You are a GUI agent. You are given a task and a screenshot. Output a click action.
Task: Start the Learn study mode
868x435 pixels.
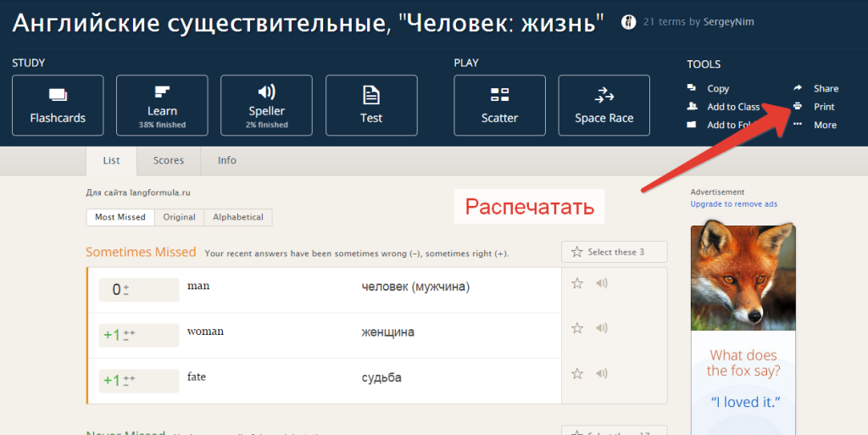coord(162,105)
